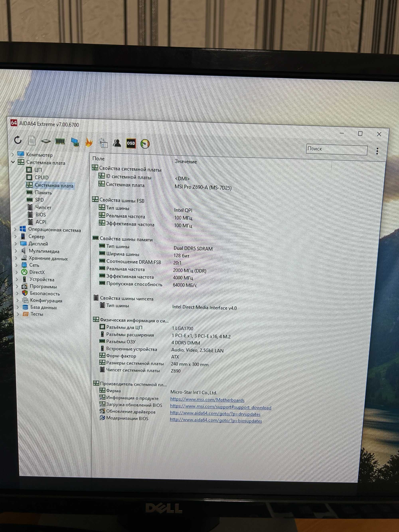Open the msi.com support download link
Screen dimensions: 399x532
(220, 407)
